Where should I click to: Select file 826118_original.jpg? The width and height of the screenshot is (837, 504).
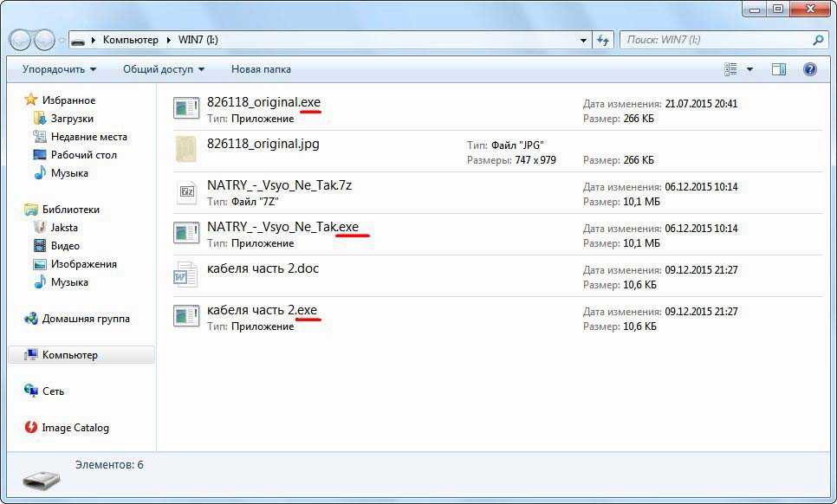(263, 144)
